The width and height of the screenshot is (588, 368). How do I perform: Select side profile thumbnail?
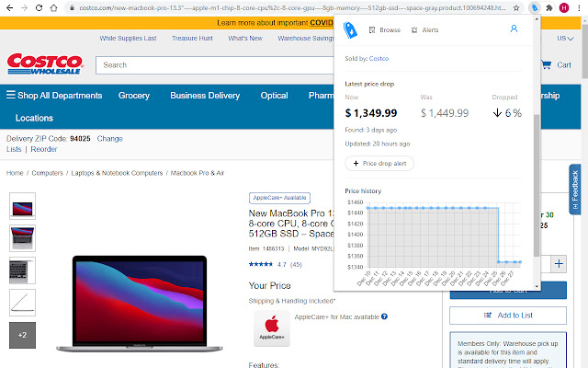22,303
